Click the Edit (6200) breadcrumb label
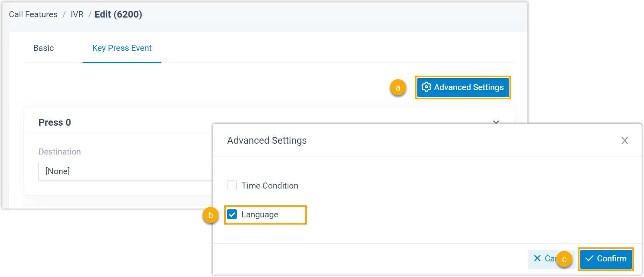The height and width of the screenshot is (277, 644). click(x=118, y=14)
